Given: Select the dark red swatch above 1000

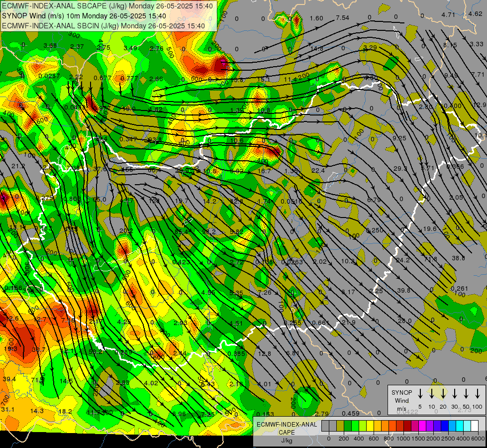Looking at the screenshot, I should coord(407,426).
